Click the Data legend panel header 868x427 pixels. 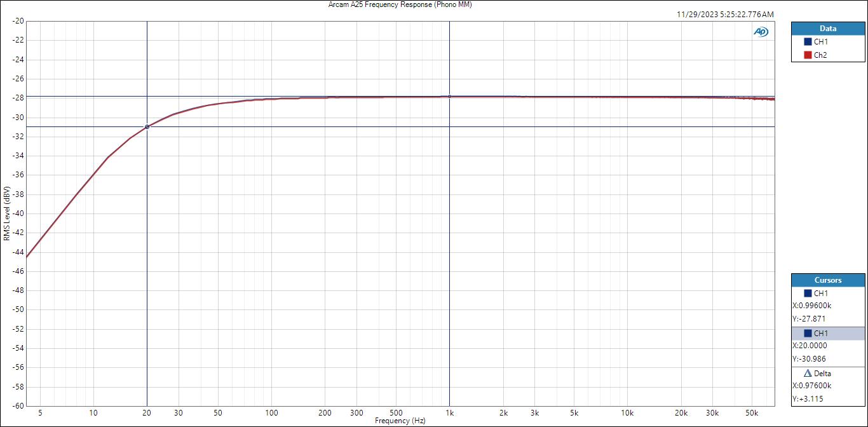point(827,29)
